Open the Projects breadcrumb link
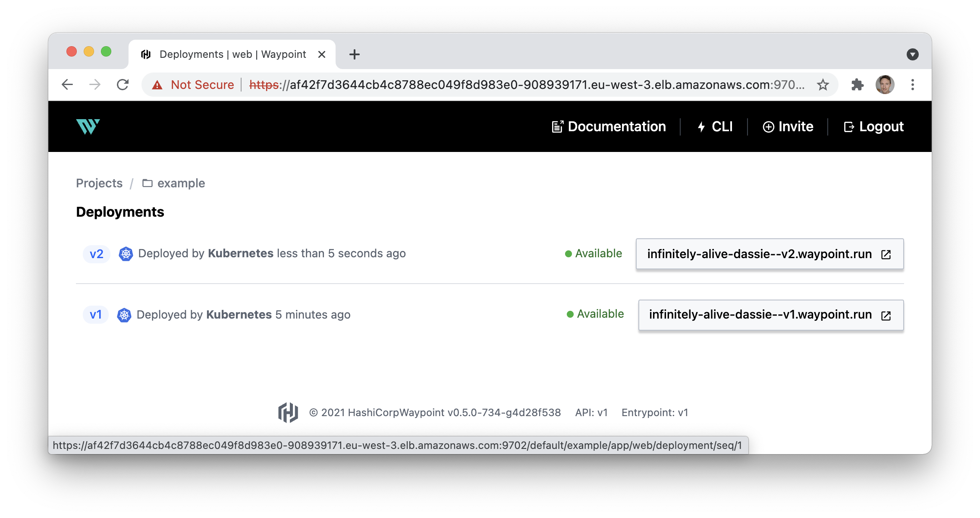Screen dimensions: 980x518 tap(99, 183)
